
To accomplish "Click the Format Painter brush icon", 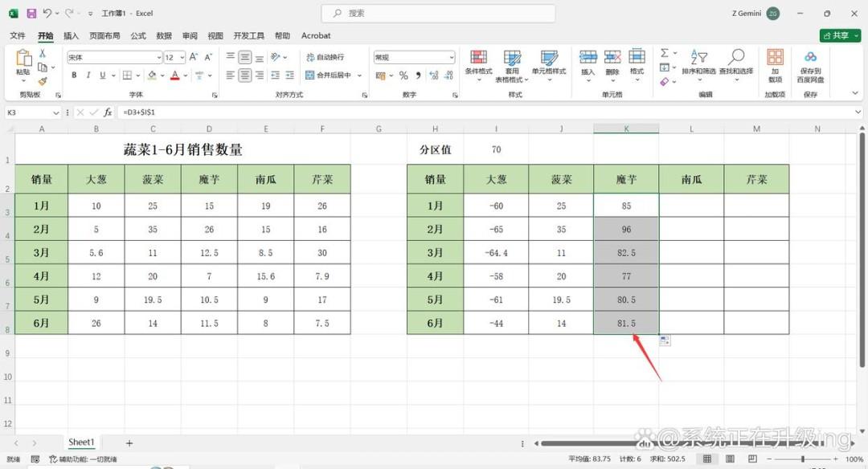I will 43,81.
